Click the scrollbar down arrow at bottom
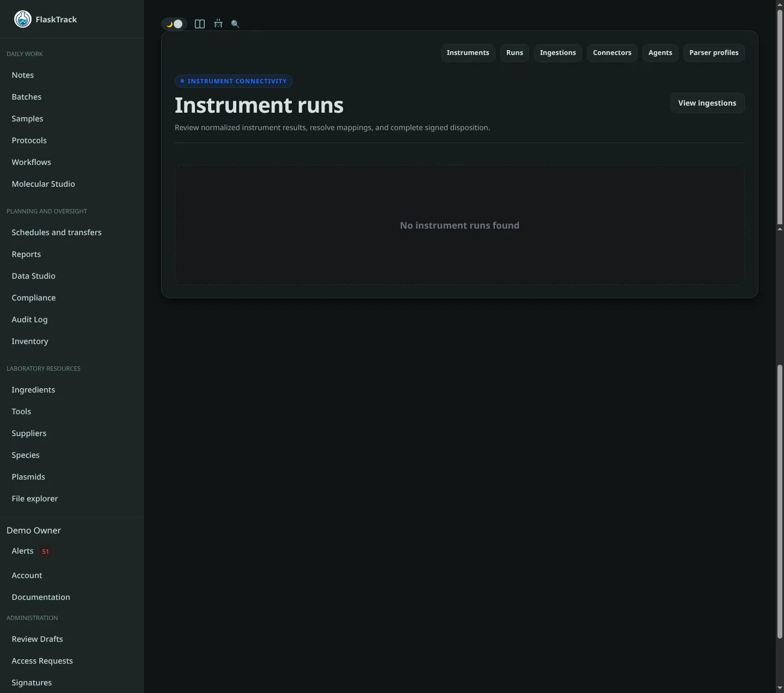The width and height of the screenshot is (784, 693). click(x=780, y=689)
